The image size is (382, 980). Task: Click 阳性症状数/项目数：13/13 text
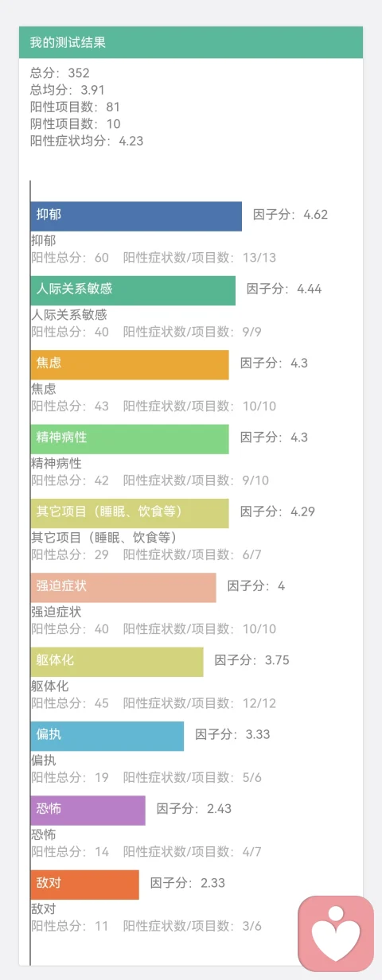(200, 258)
